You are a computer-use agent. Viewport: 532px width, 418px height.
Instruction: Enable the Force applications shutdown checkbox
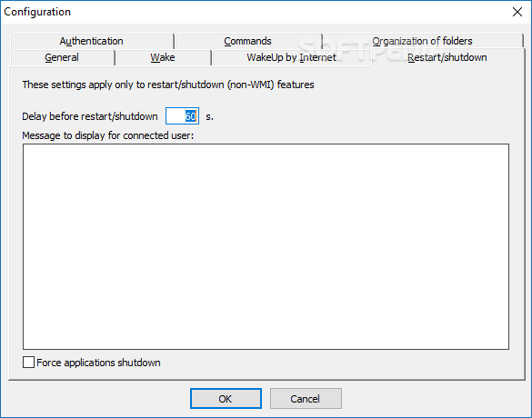pos(28,363)
